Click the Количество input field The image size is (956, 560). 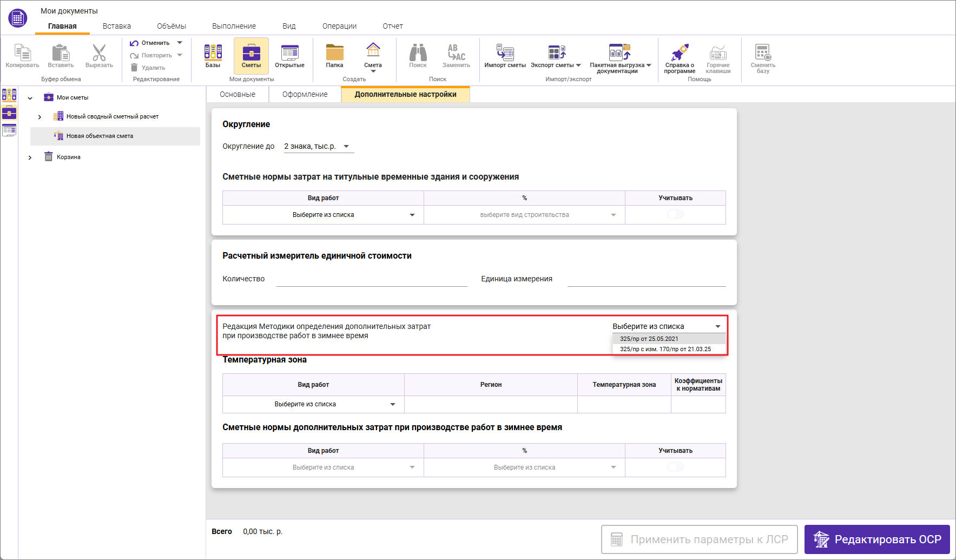click(371, 280)
